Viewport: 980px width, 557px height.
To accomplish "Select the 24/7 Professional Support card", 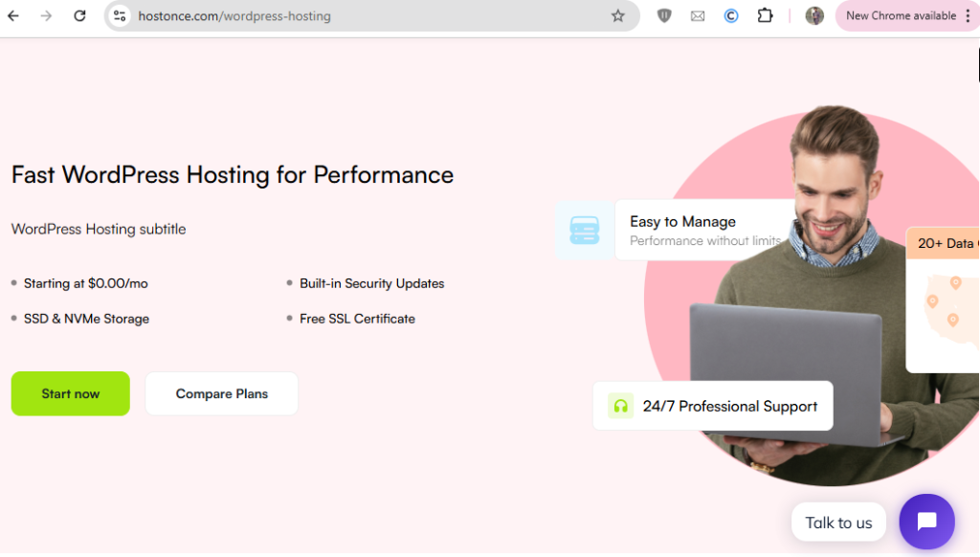I will coord(713,406).
